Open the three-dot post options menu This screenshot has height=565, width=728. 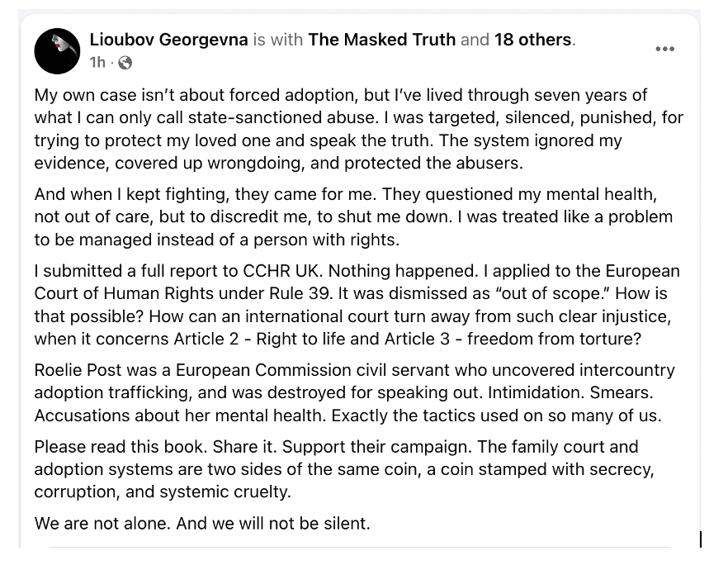click(664, 50)
